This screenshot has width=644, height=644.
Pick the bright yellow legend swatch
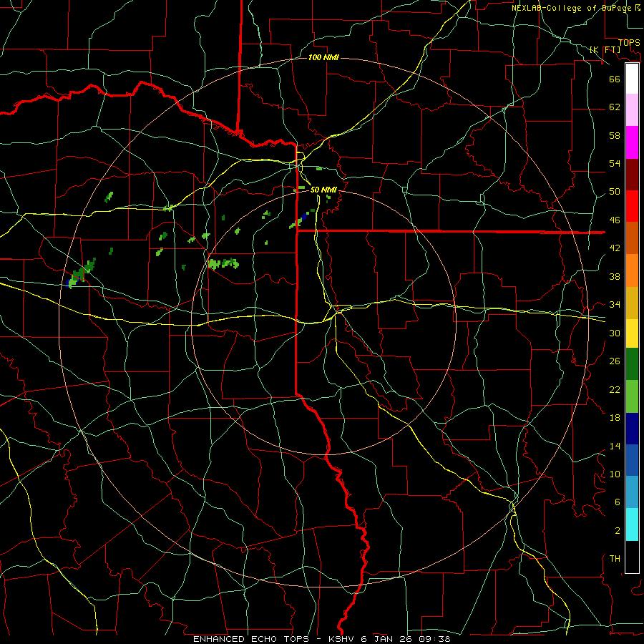(632, 333)
